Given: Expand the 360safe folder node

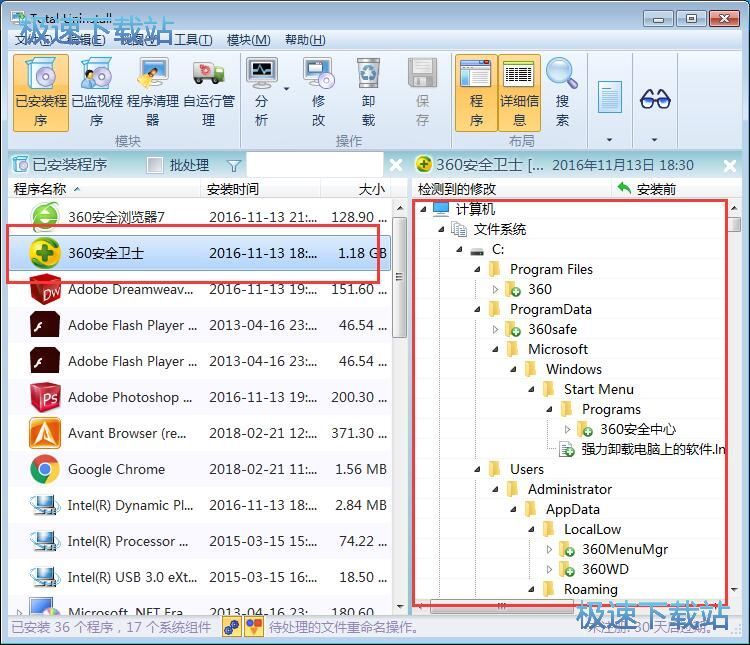Looking at the screenshot, I should (496, 329).
